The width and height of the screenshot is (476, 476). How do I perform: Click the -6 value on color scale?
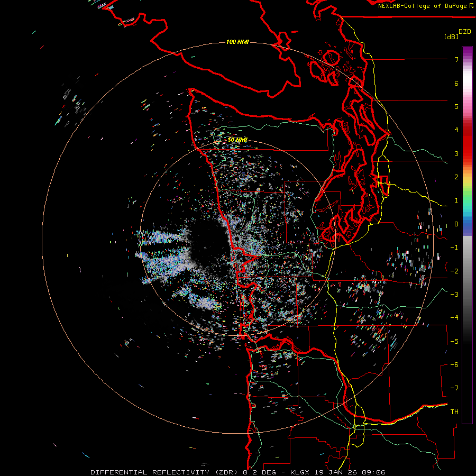(454, 365)
